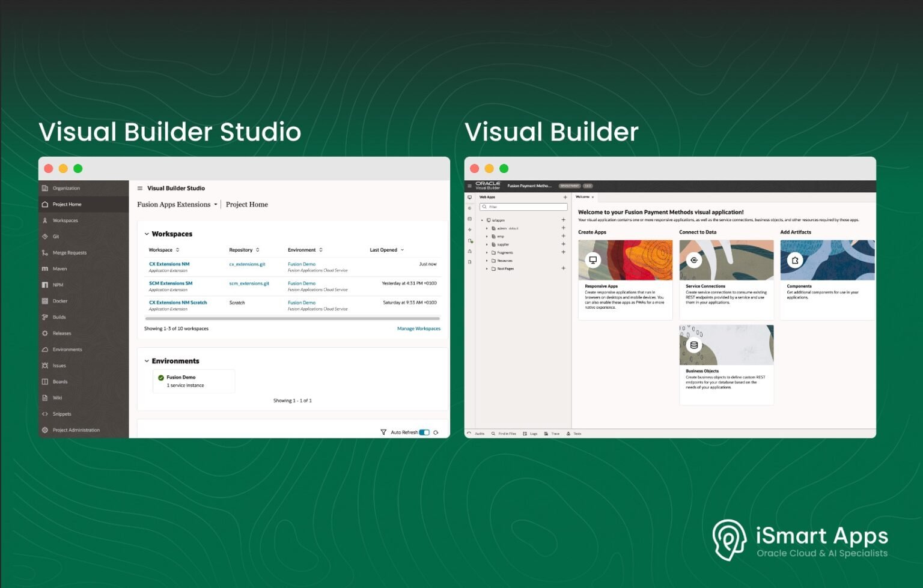Select Project Home in the Studio sidebar

point(84,204)
